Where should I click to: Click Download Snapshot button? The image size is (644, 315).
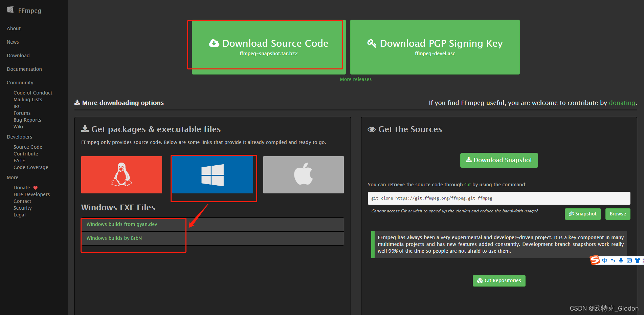[x=499, y=160]
